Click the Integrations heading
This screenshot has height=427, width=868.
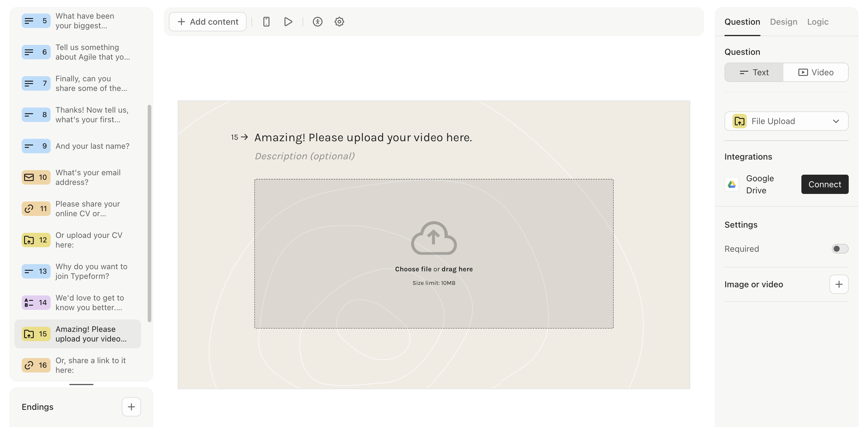click(748, 157)
